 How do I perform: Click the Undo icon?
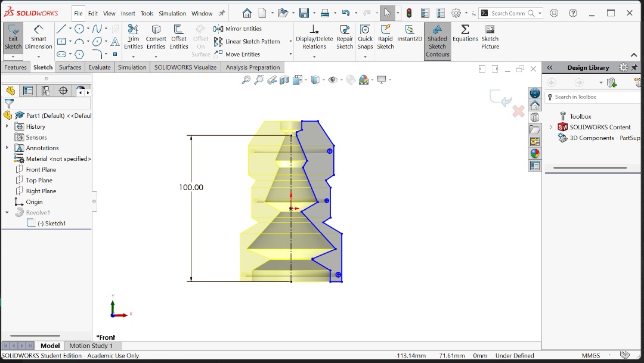click(345, 13)
